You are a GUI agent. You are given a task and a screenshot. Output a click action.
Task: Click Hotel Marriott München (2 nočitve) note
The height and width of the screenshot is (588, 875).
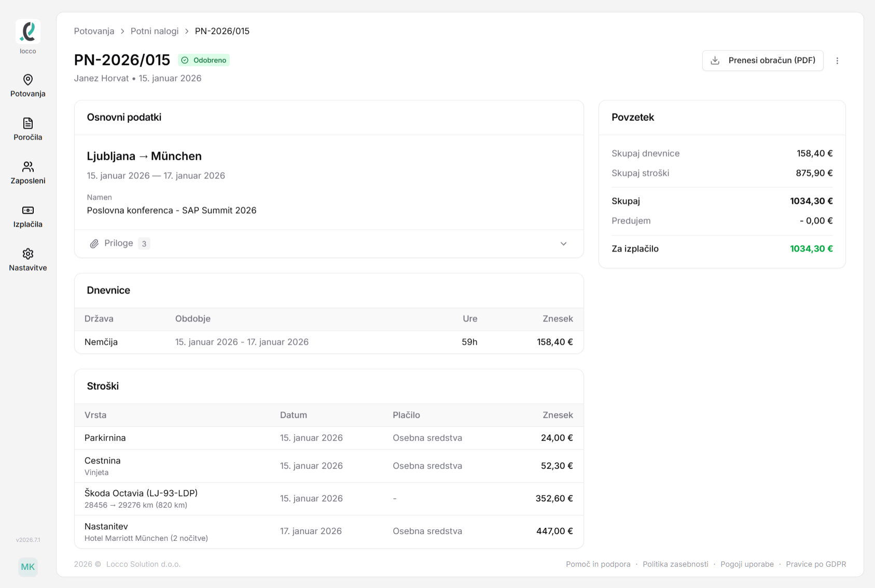coord(146,539)
